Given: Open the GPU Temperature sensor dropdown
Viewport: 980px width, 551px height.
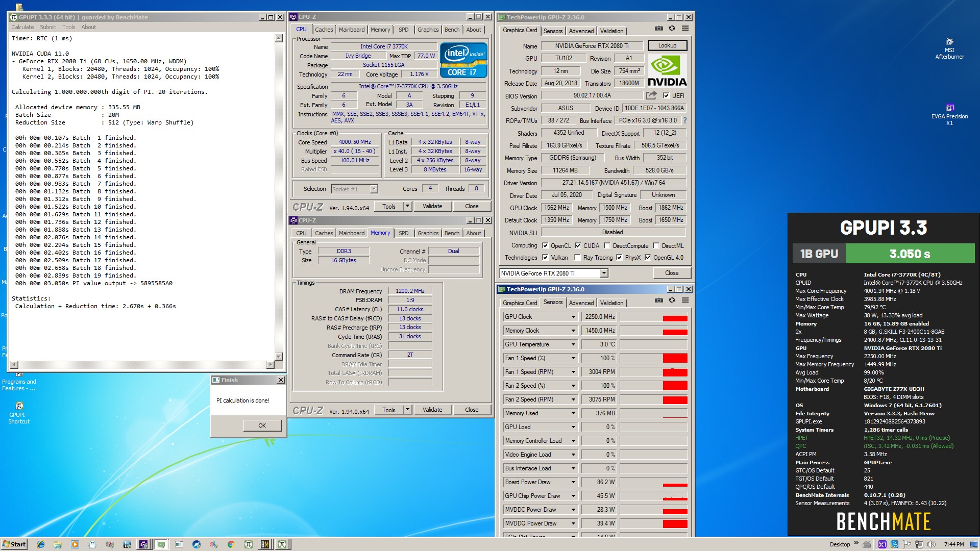Looking at the screenshot, I should pyautogui.click(x=573, y=344).
